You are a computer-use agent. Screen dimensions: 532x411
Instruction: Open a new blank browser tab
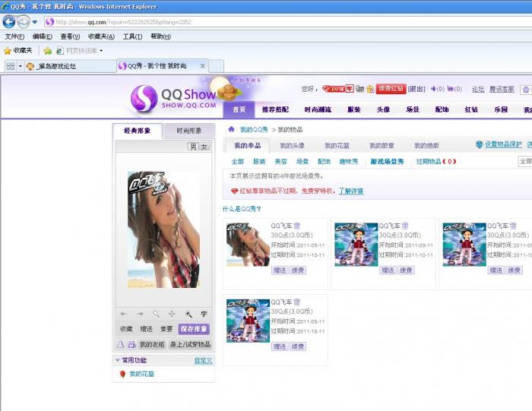pyautogui.click(x=216, y=66)
